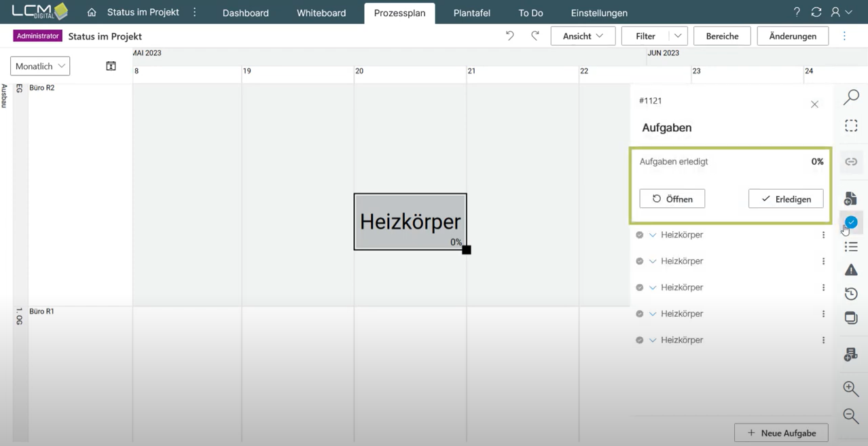Toggle status circle of first Heizkörper task
The image size is (868, 446).
(x=639, y=235)
